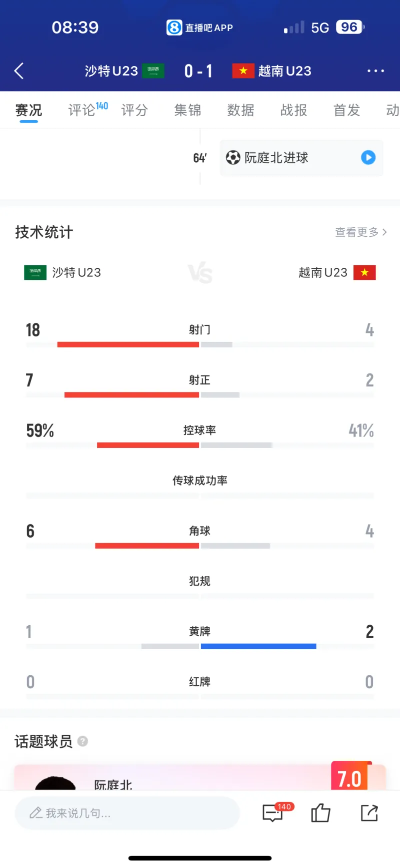Tap the goal ball icon beside 阮庭北进球
The image size is (400, 868).
[x=233, y=158]
